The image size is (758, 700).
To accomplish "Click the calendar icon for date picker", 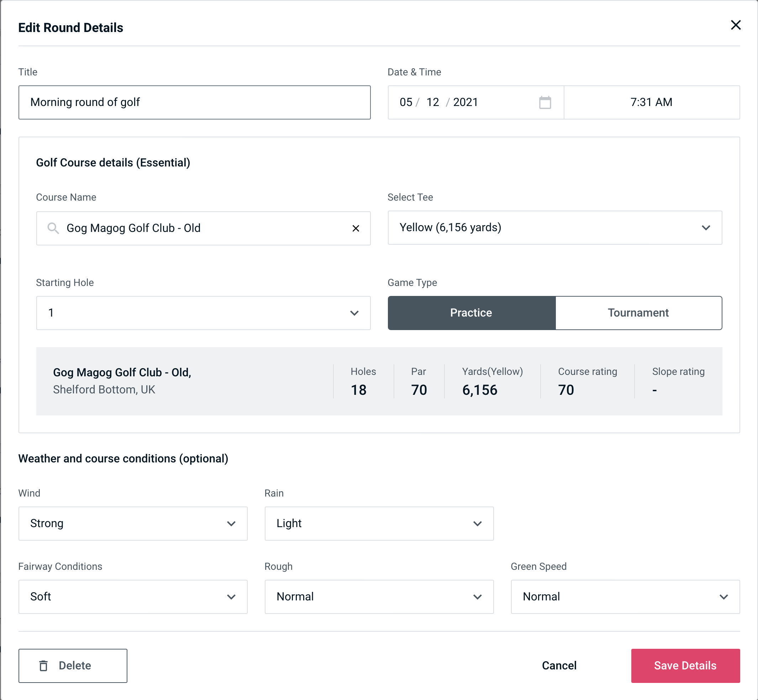I will 545,102.
